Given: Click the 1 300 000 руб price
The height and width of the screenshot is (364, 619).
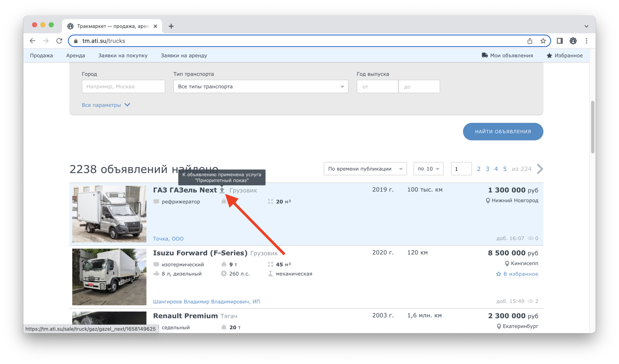Looking at the screenshot, I should coord(513,190).
